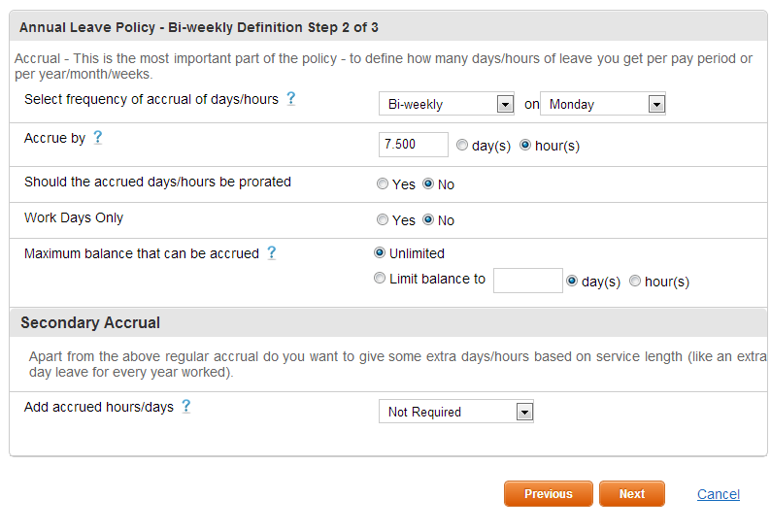Screen dimensions: 771x532
Task: Expand the Bi-weekly frequency dropdown
Action: point(446,104)
